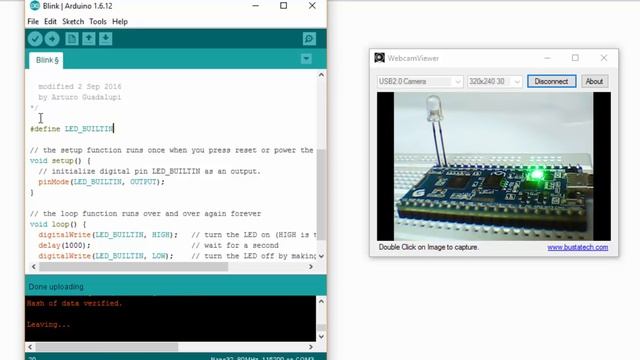Click editor scroll down arrow
Viewport: 640px width, 360px height.
coord(321,256)
